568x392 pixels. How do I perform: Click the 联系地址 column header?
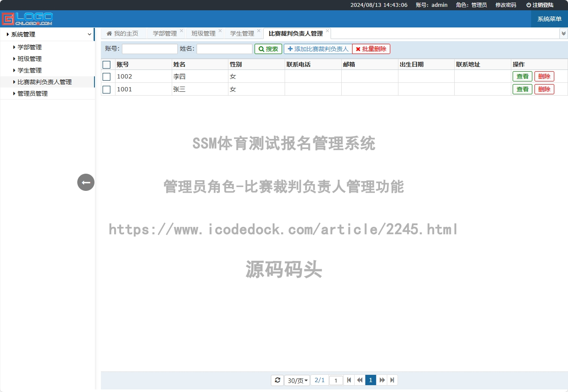click(483, 64)
